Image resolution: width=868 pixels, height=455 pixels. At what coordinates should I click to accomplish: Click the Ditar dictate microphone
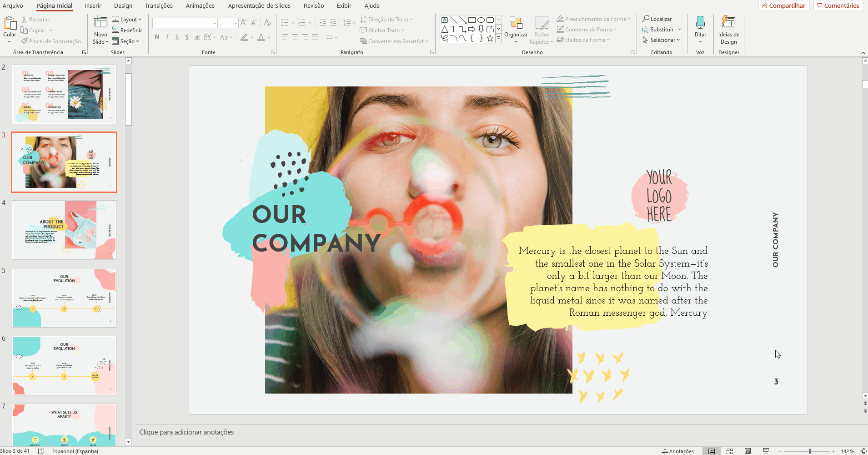coord(700,22)
